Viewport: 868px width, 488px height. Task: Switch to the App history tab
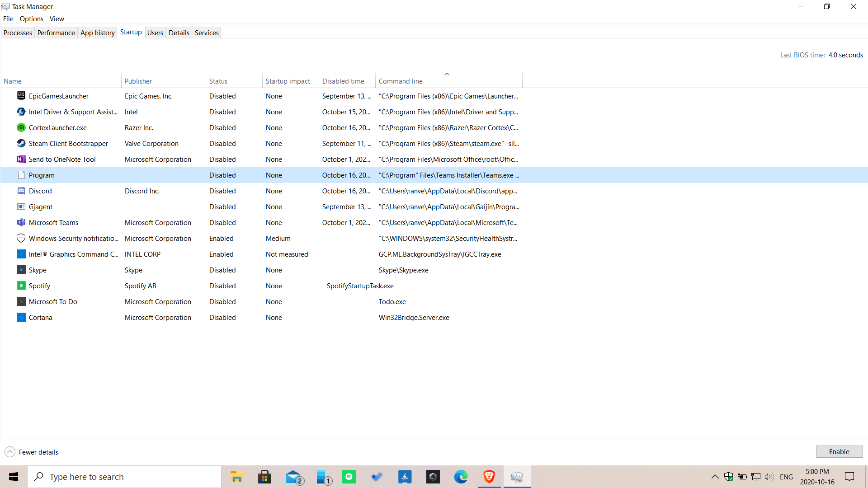pyautogui.click(x=98, y=33)
